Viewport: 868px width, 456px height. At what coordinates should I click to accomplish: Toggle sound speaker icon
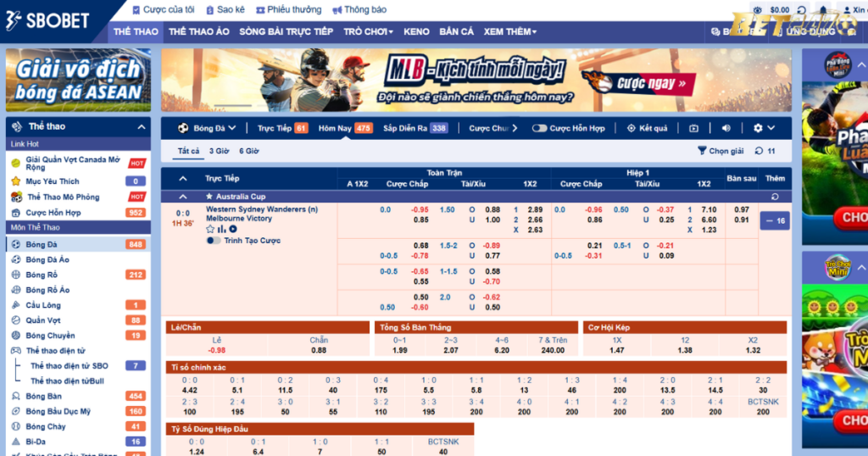(x=726, y=128)
